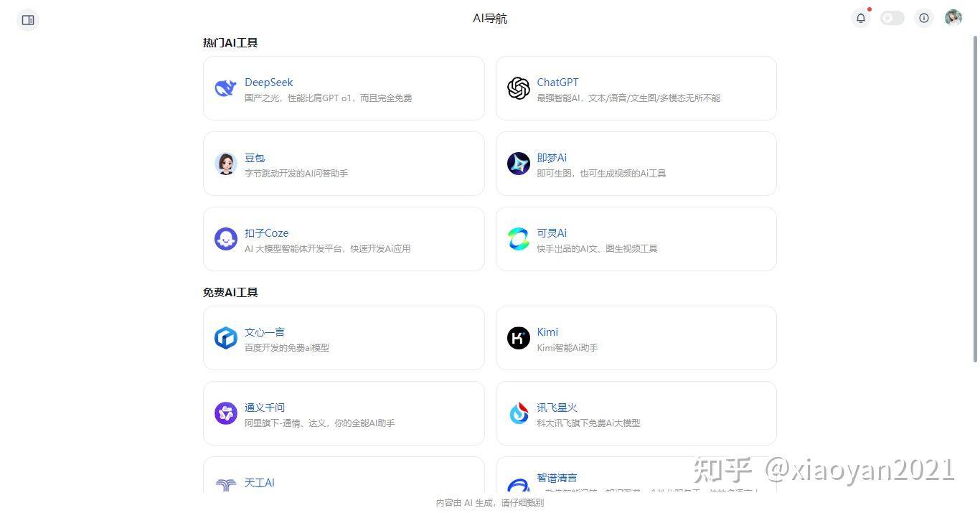The image size is (980, 513).
Task: Click the 天工AI logo icon
Action: (x=226, y=485)
